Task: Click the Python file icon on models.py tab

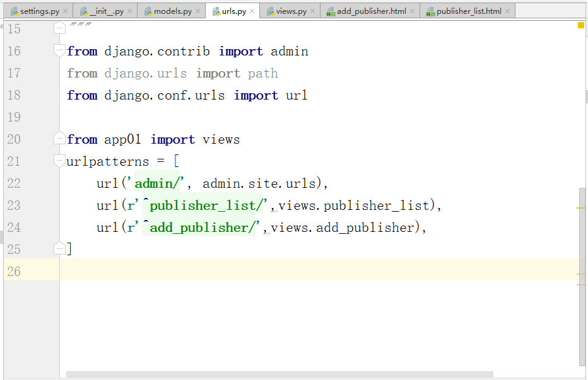Action: tap(148, 11)
